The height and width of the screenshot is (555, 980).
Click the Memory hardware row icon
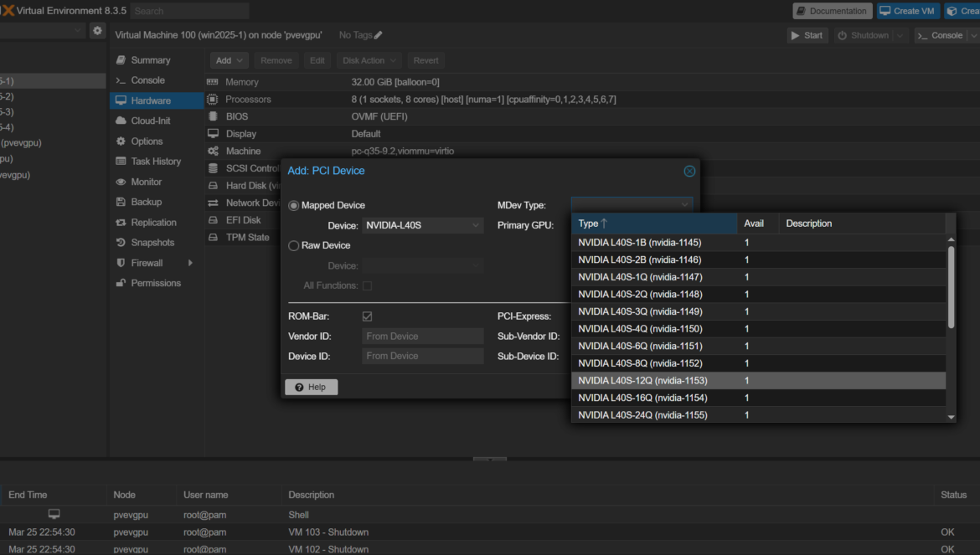pyautogui.click(x=213, y=82)
